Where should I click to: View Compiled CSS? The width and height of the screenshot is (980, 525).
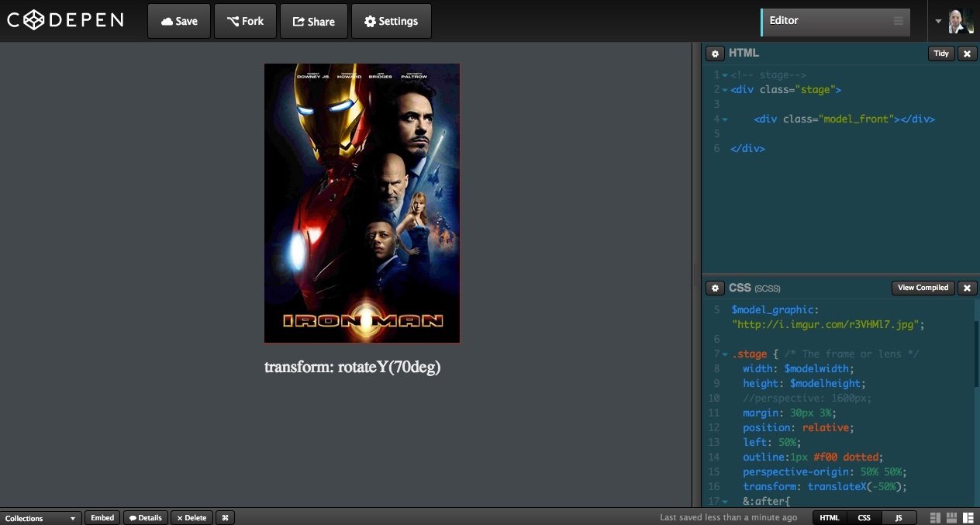tap(923, 288)
